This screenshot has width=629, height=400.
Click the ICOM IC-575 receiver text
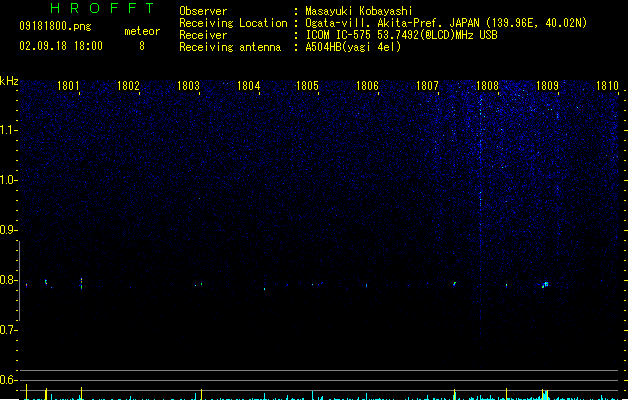point(401,35)
